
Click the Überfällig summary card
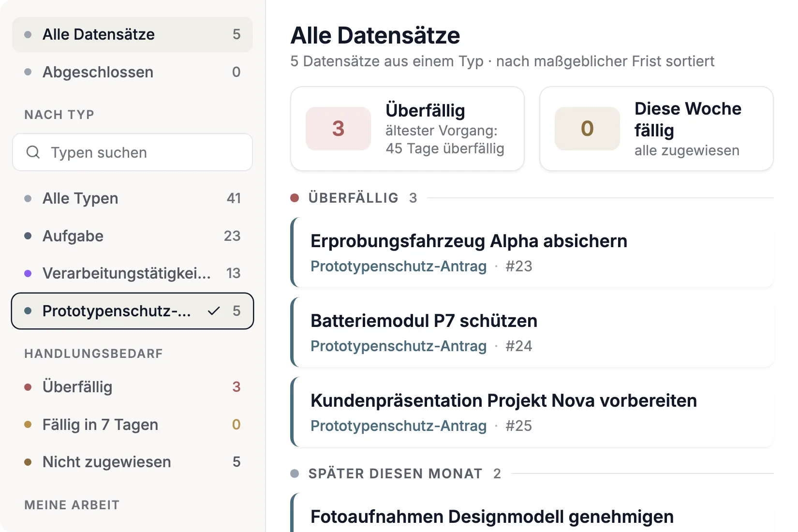(407, 129)
